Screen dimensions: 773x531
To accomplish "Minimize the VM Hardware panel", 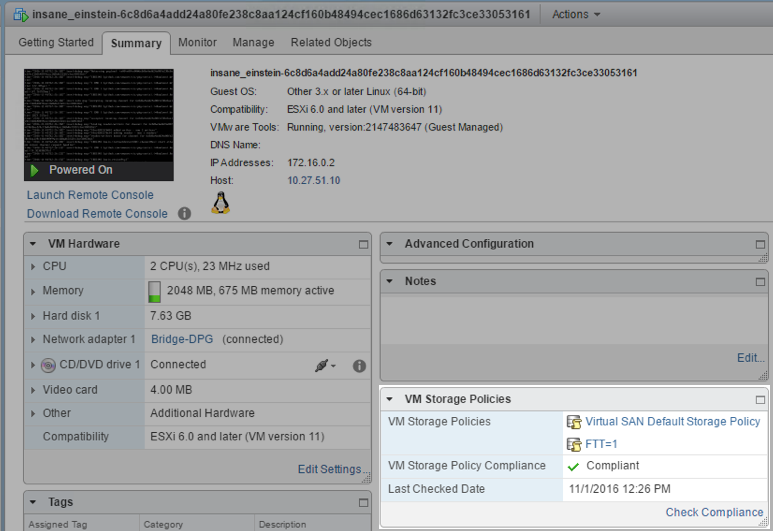I will tap(363, 244).
